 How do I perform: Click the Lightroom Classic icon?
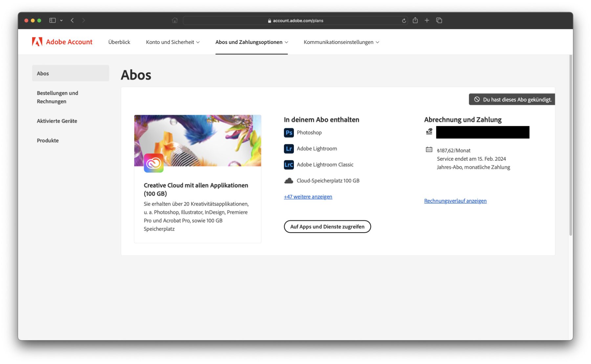pos(288,165)
